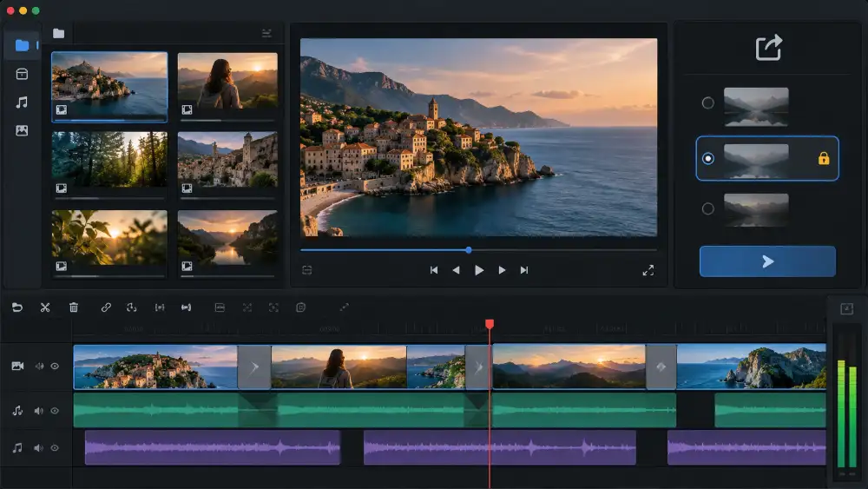Select the mountain sunset clip after the playhead

tap(569, 367)
